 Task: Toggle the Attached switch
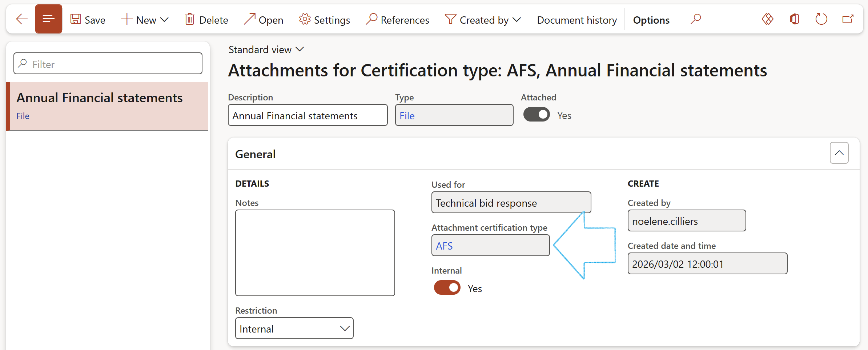[537, 115]
